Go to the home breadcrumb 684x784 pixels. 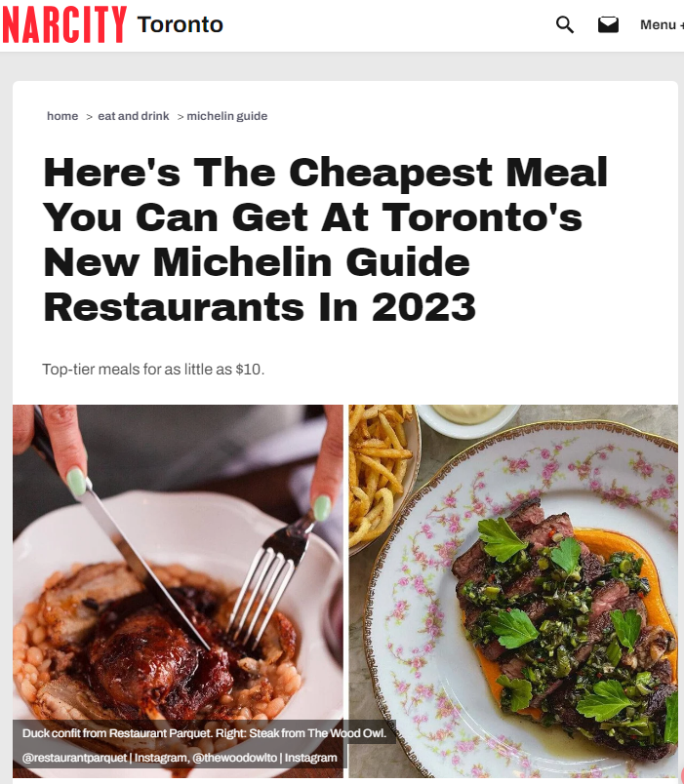click(62, 116)
